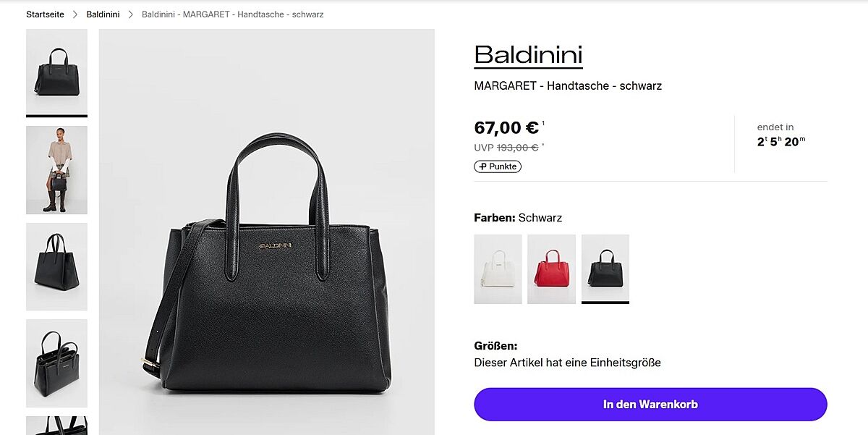Select the black bag color swatch

[x=605, y=269]
